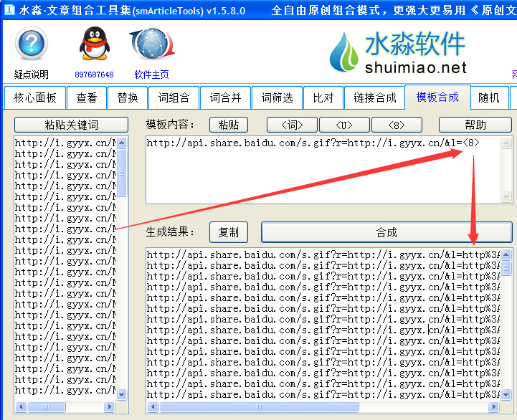Click results box scroll-right arrow
This screenshot has height=420, width=517.
pyautogui.click(x=493, y=406)
